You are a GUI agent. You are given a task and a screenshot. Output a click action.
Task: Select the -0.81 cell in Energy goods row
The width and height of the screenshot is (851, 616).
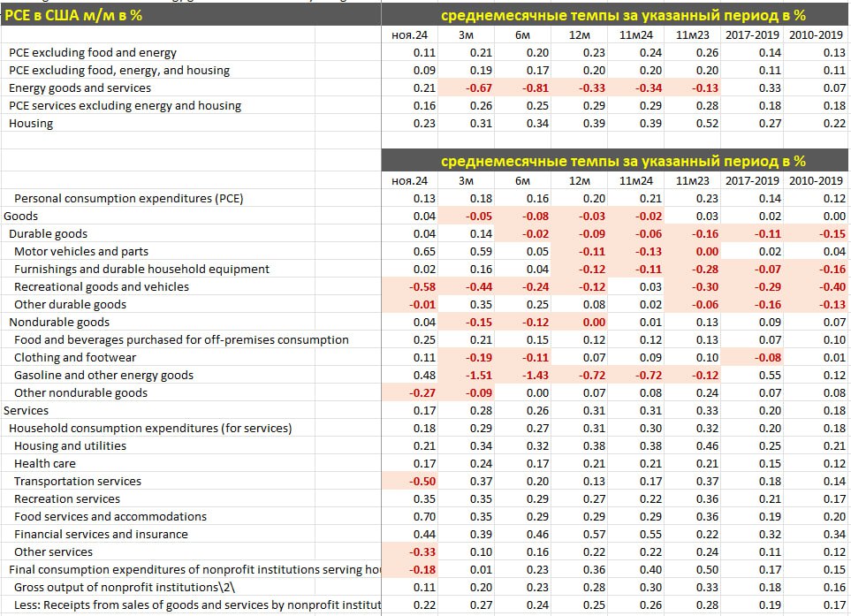tap(536, 87)
